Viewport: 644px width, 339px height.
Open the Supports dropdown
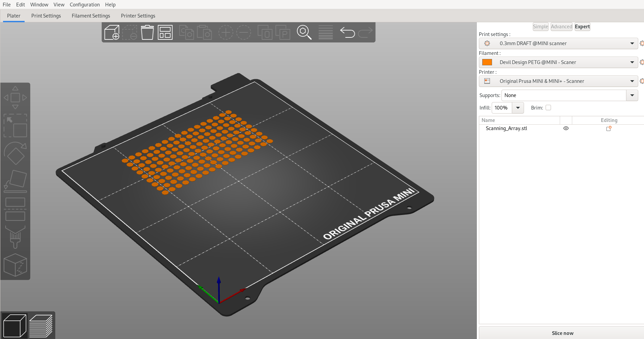[x=632, y=95]
